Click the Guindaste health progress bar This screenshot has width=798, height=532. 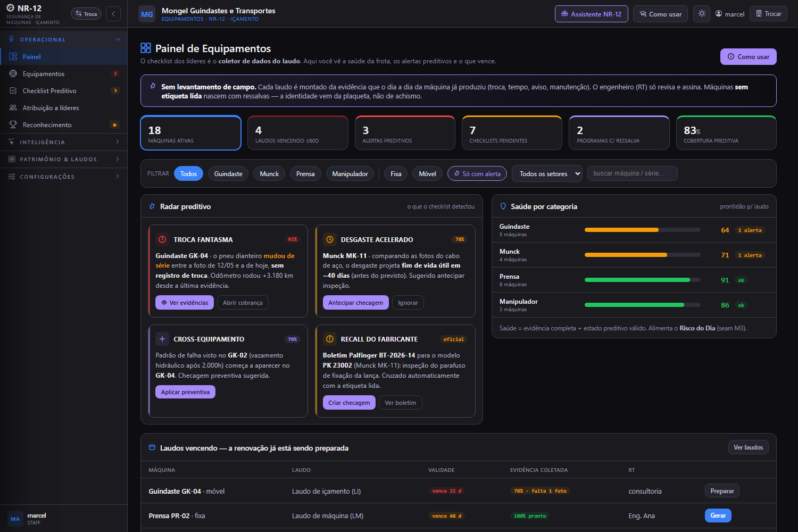click(642, 230)
